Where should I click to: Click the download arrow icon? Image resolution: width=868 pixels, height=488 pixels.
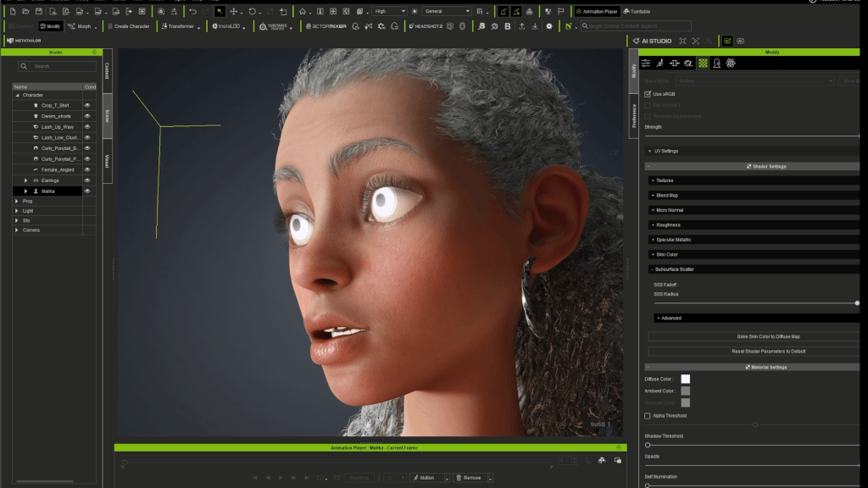pos(535,26)
